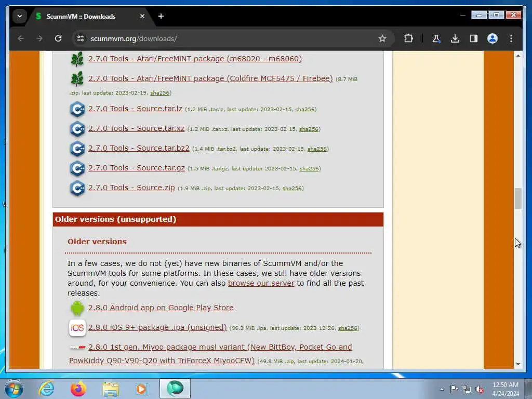
Task: Click page scrollbar up arrow
Action: coord(518,55)
